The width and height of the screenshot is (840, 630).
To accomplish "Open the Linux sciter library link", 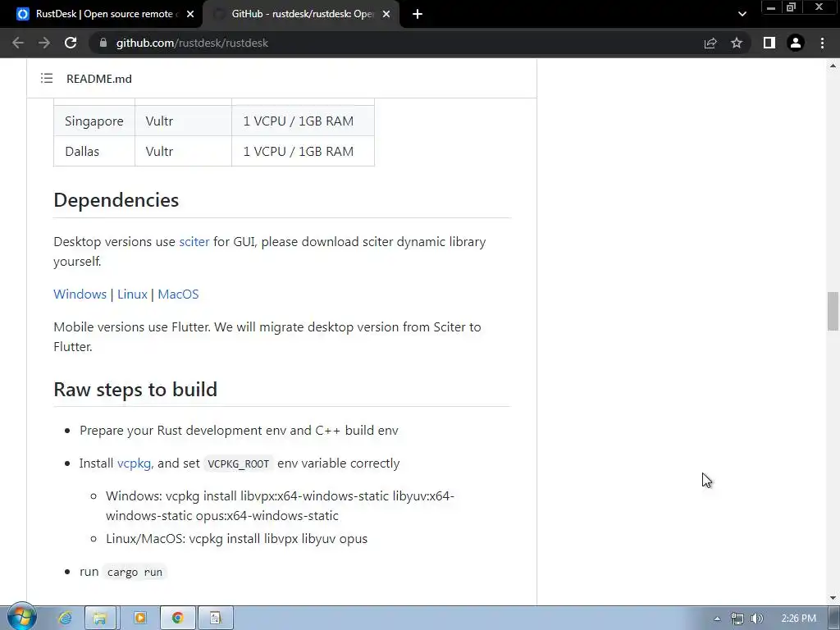I will coord(132,294).
